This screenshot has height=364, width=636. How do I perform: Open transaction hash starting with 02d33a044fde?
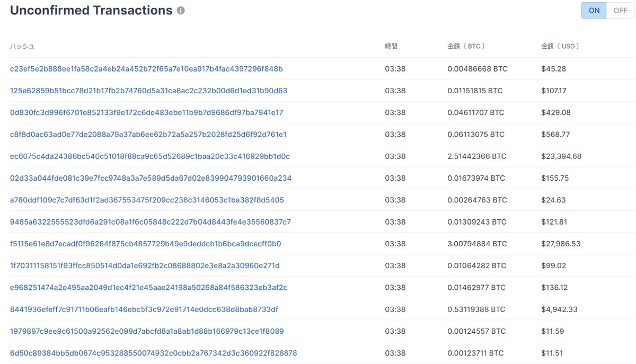point(151,178)
